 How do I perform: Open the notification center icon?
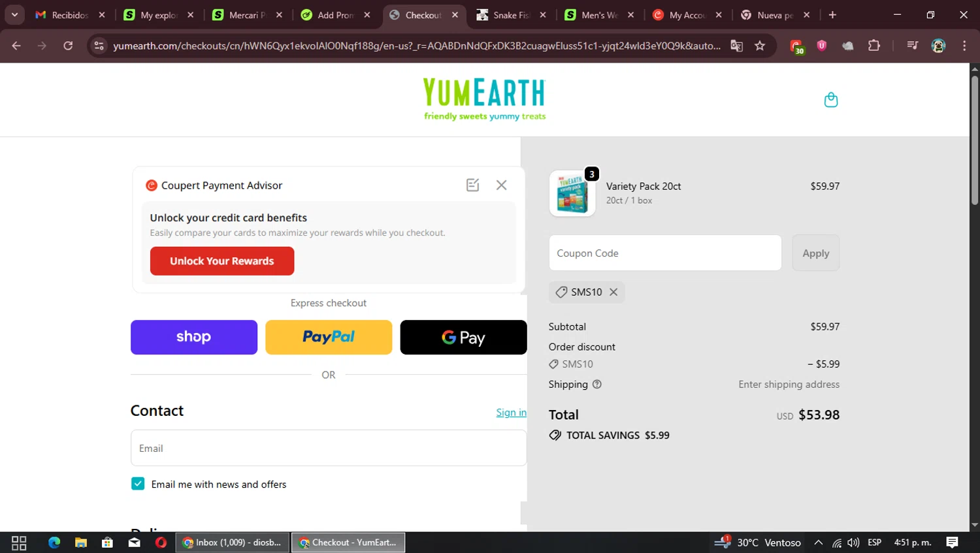952,543
